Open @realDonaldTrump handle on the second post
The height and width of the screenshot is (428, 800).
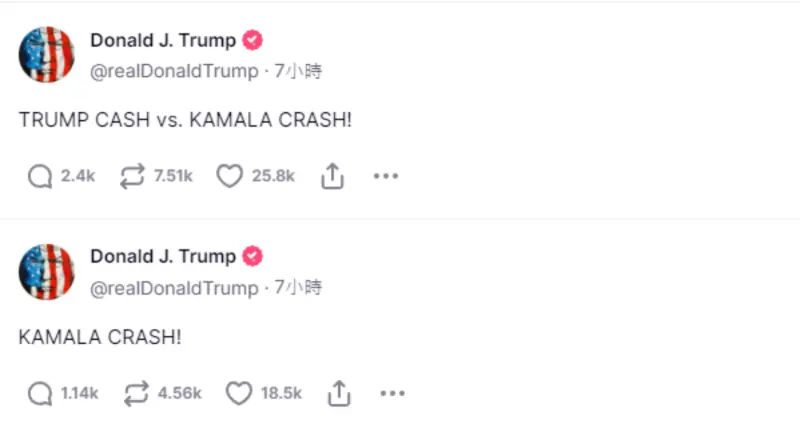[x=174, y=288]
